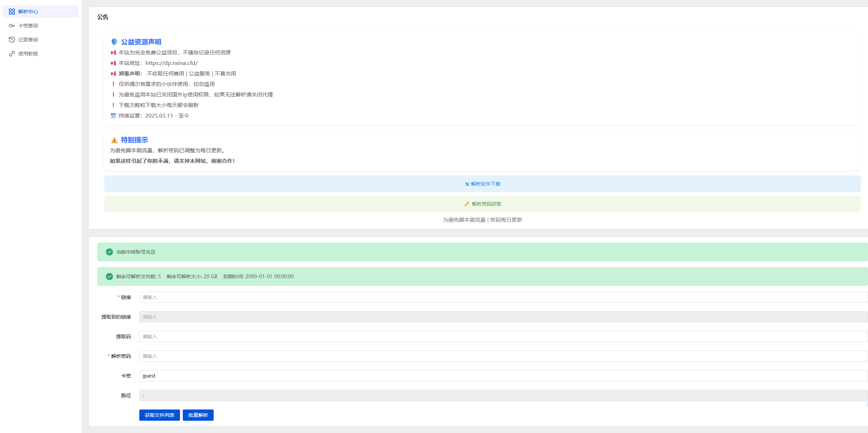Click the yellow warning triangle beside 特别提示
Image resolution: width=868 pixels, height=433 pixels.
pyautogui.click(x=114, y=140)
